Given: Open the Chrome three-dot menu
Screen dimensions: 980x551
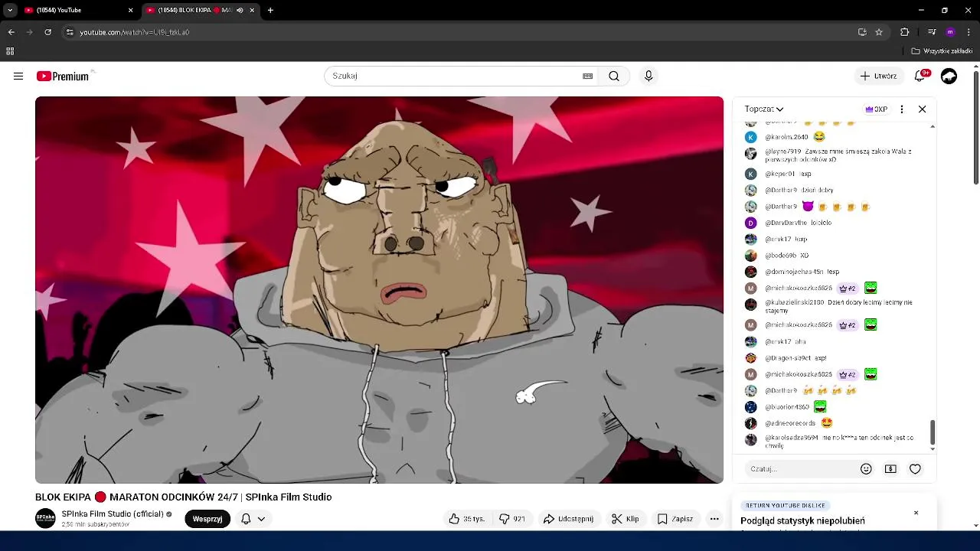Looking at the screenshot, I should pyautogui.click(x=969, y=32).
